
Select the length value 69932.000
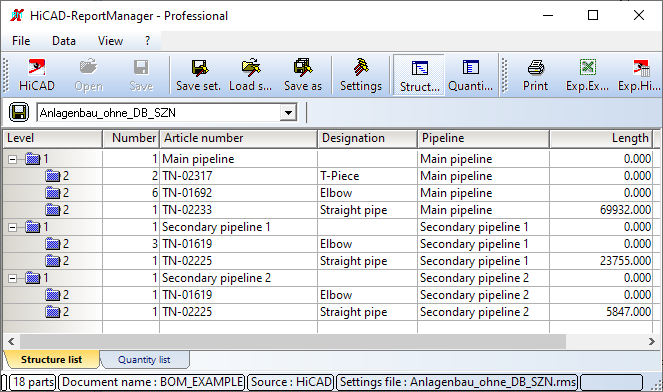[x=601, y=210]
